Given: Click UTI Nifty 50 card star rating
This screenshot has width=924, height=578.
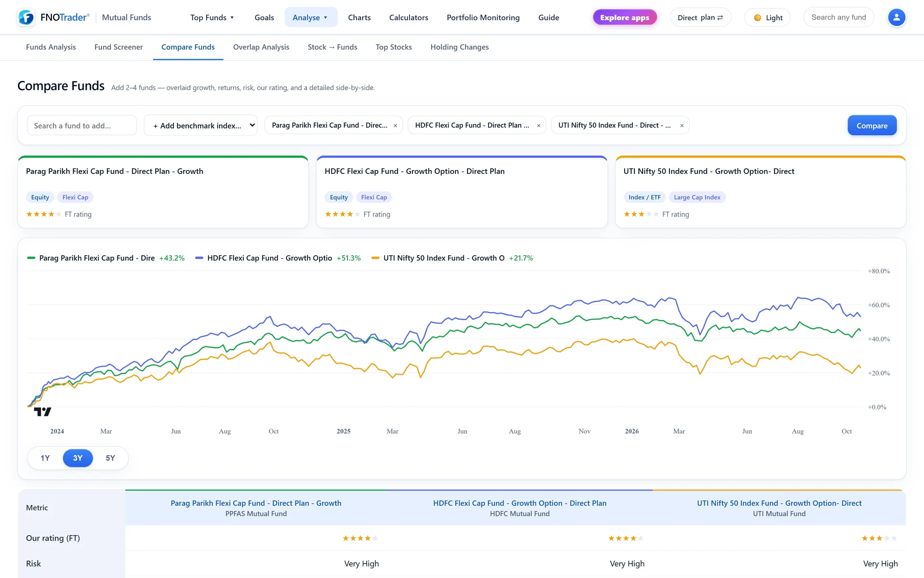Looking at the screenshot, I should click(x=642, y=214).
